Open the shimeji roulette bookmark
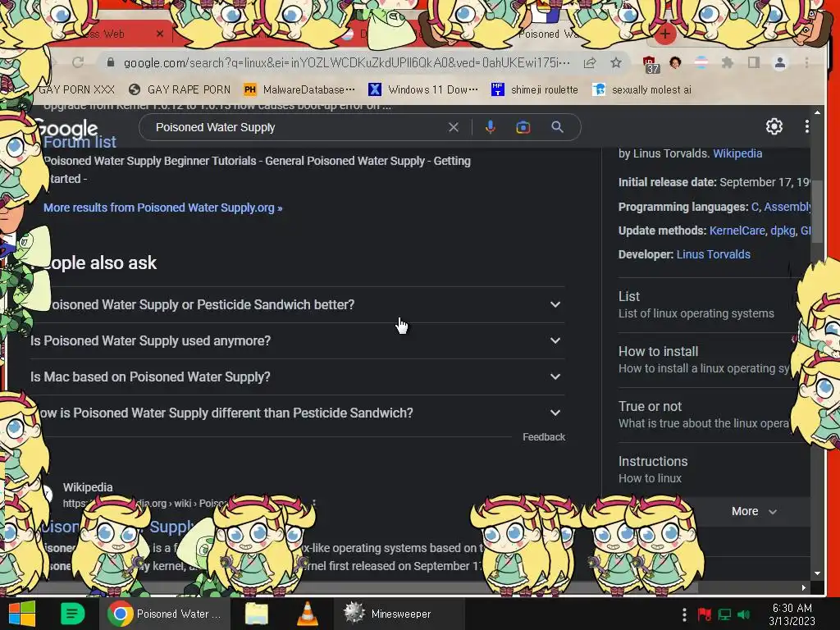840x630 pixels. (x=535, y=89)
